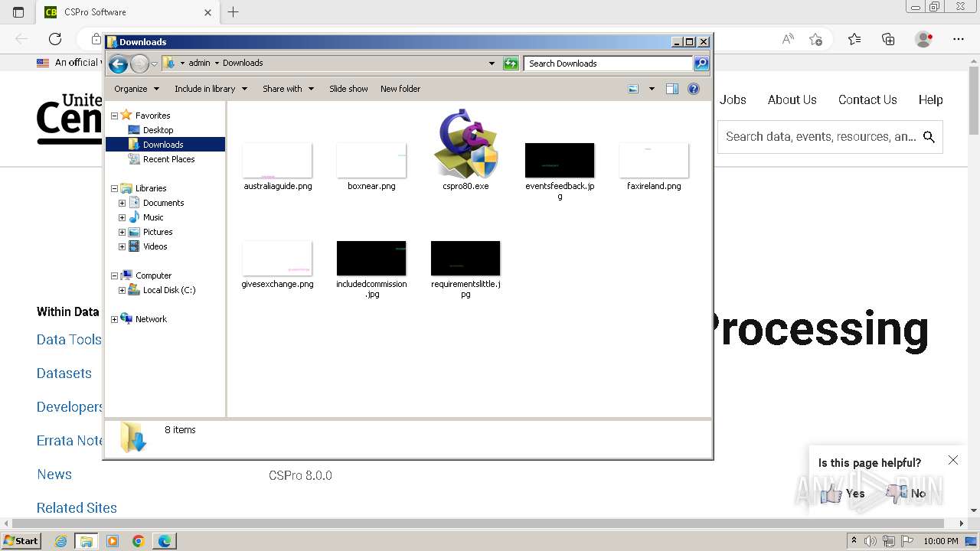Collapse the Libraries tree group

click(x=115, y=188)
